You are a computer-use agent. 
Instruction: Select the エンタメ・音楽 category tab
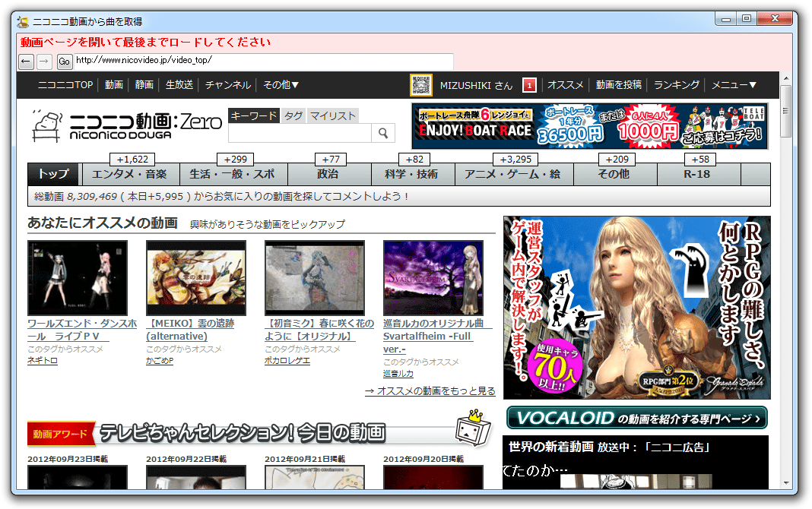(x=129, y=174)
